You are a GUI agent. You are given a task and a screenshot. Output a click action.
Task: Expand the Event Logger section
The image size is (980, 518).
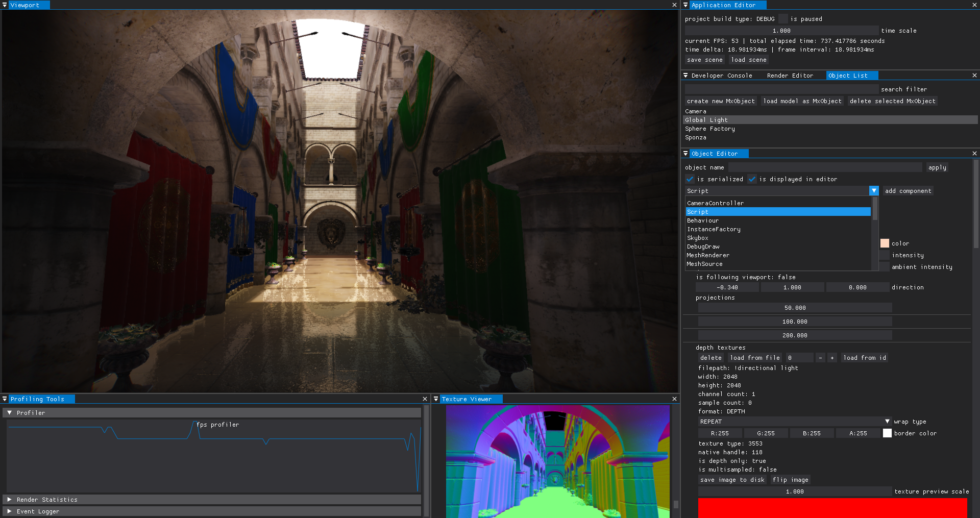(9, 511)
